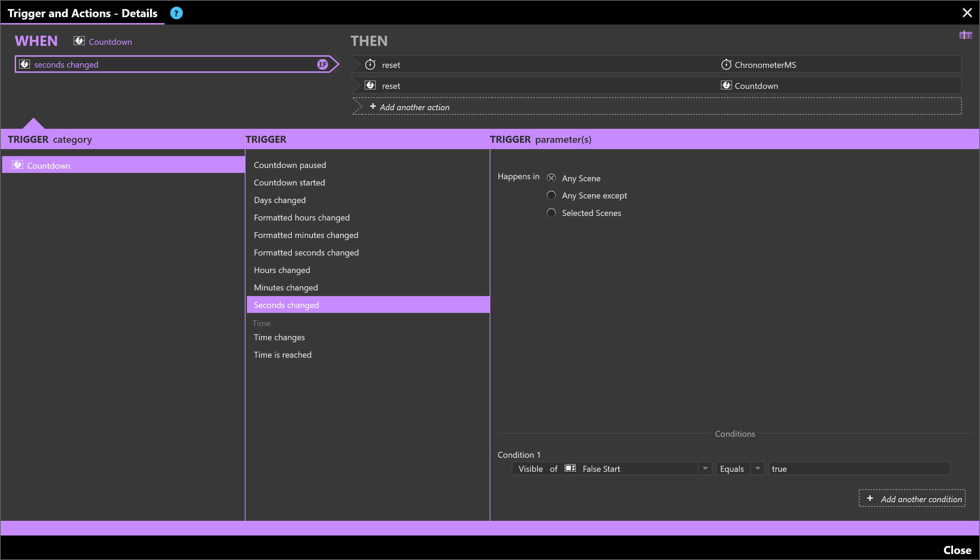Select the Seconds changed trigger
The width and height of the screenshot is (980, 560).
click(x=368, y=304)
